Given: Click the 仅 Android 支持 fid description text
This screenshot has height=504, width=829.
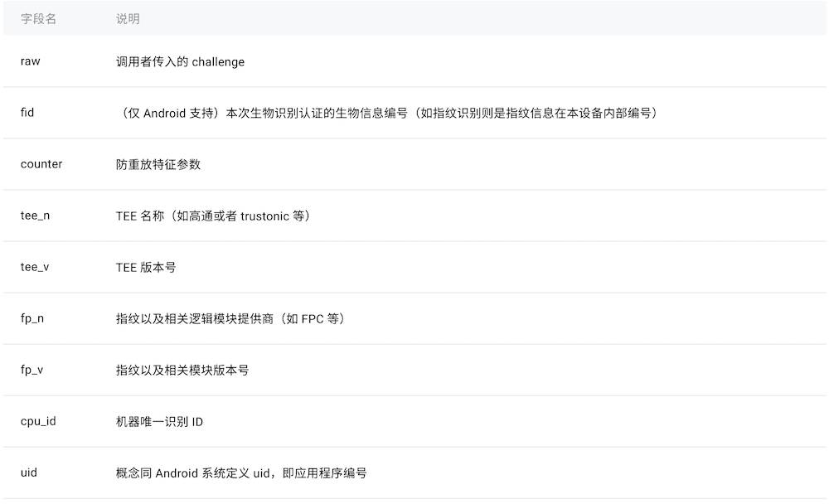Looking at the screenshot, I should (388, 113).
